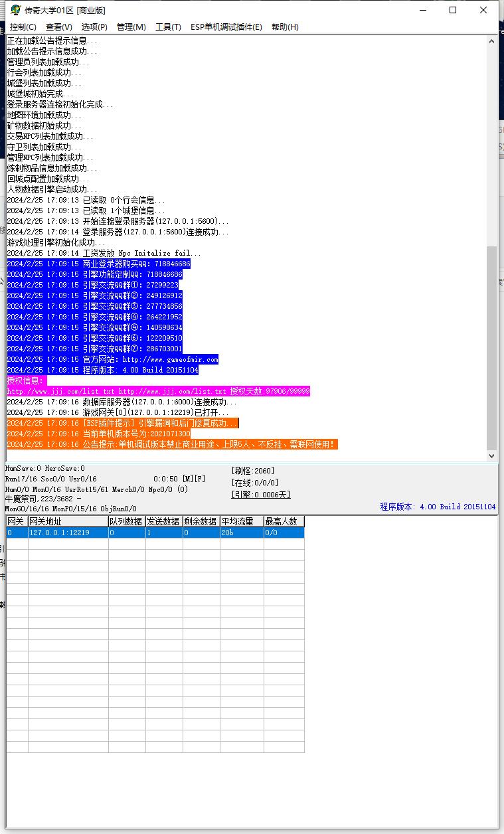Click the 授权信息 magenta log line
The height and width of the screenshot is (834, 504).
tap(27, 380)
